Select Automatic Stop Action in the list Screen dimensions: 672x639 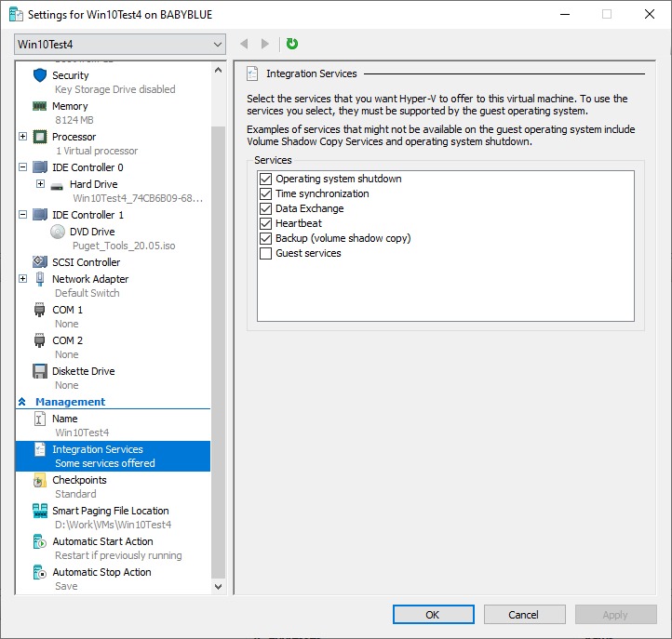click(x=101, y=572)
